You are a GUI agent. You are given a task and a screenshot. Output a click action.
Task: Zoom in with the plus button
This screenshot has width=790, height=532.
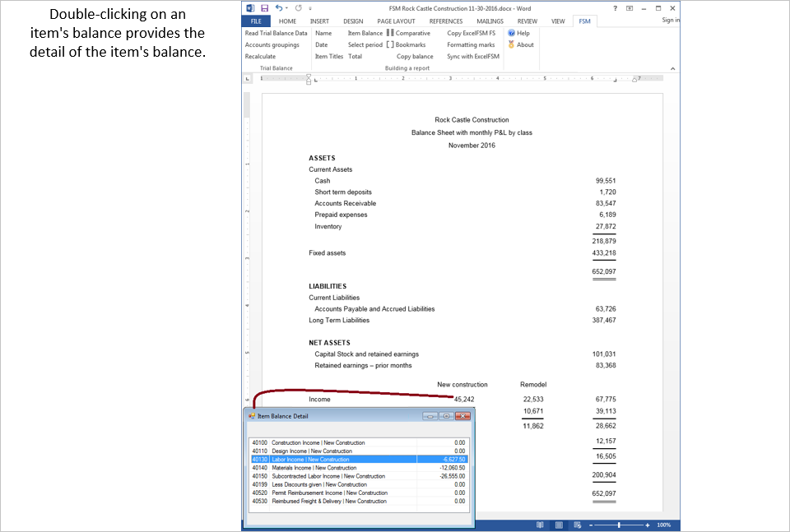pos(648,525)
